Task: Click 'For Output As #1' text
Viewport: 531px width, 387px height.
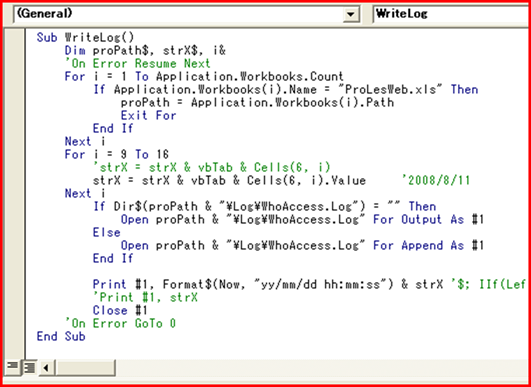Action: [x=428, y=220]
